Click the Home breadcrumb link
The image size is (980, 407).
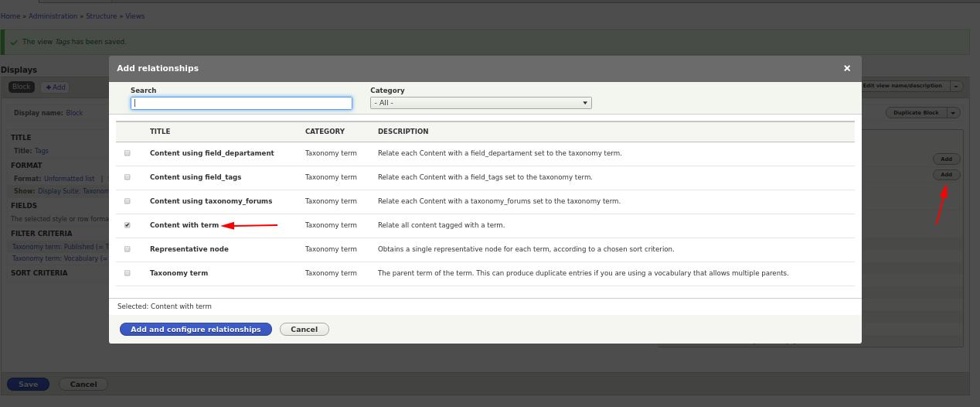(x=10, y=16)
